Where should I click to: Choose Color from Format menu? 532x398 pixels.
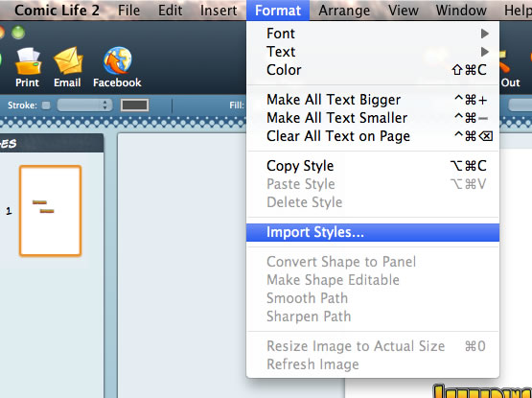[x=373, y=70]
